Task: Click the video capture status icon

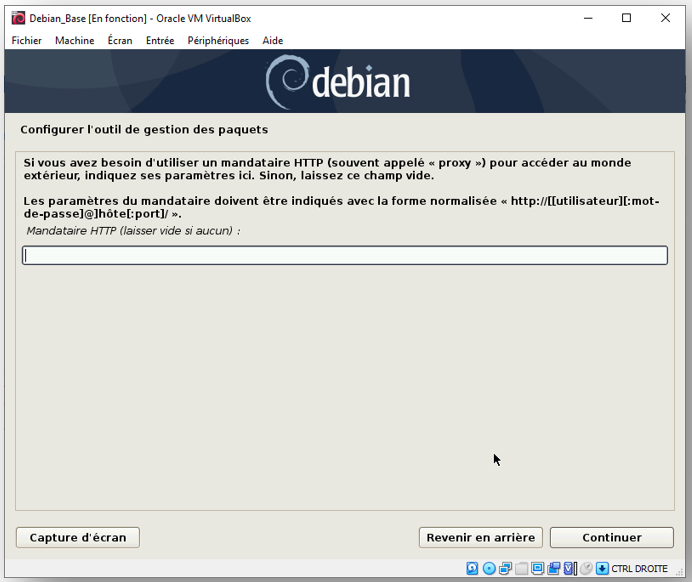Action: coord(554,568)
